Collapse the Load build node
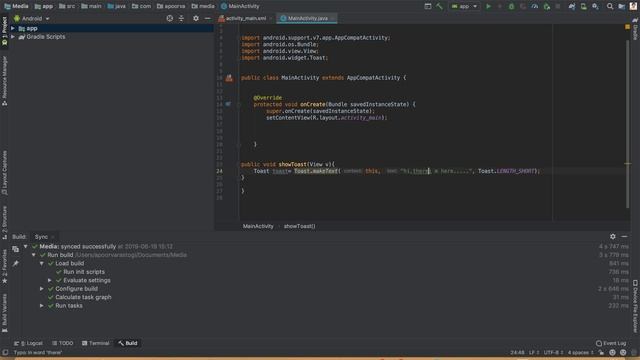640x360 pixels. [42, 264]
